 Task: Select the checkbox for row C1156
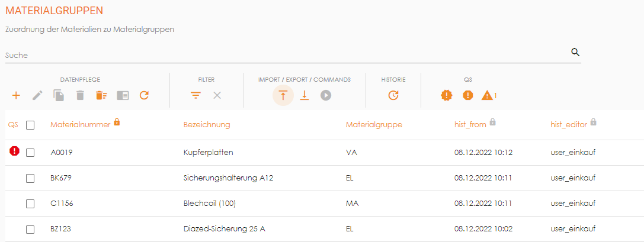[30, 204]
